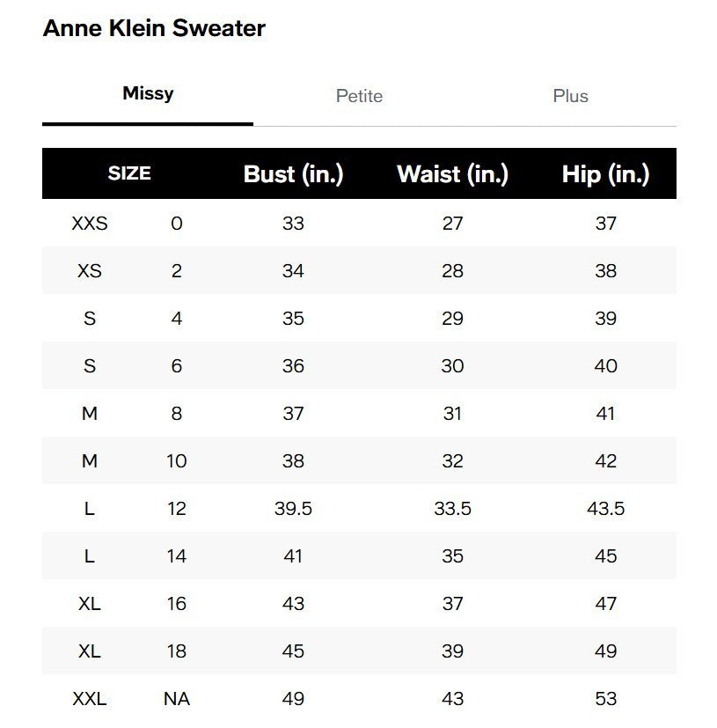Click the Bust (in.) column header
Image resolution: width=717 pixels, height=728 pixels.
294,173
